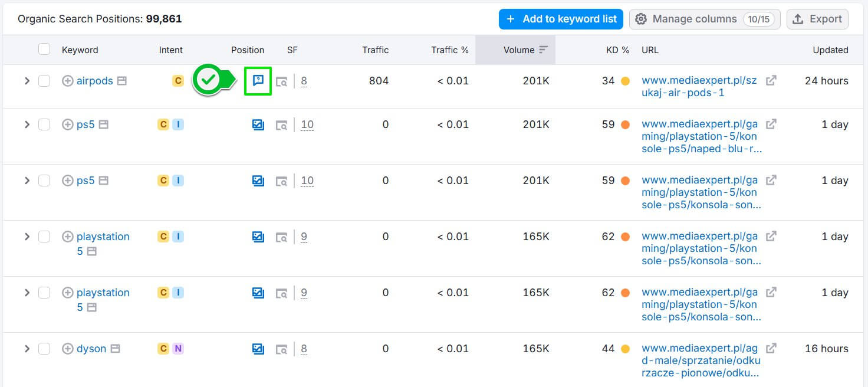Sort by the Intent column header
This screenshot has width=868, height=387.
coord(171,50)
